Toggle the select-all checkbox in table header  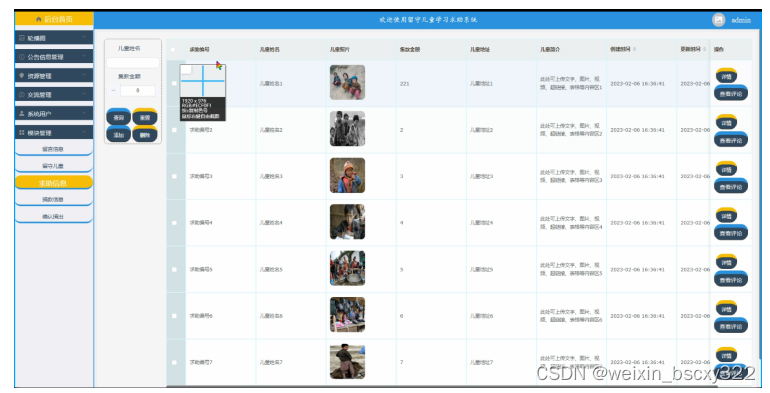tap(173, 49)
